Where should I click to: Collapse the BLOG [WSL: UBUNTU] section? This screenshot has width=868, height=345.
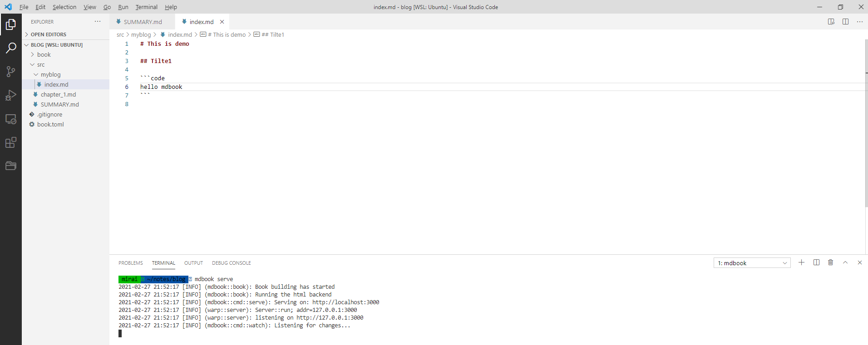click(x=66, y=45)
